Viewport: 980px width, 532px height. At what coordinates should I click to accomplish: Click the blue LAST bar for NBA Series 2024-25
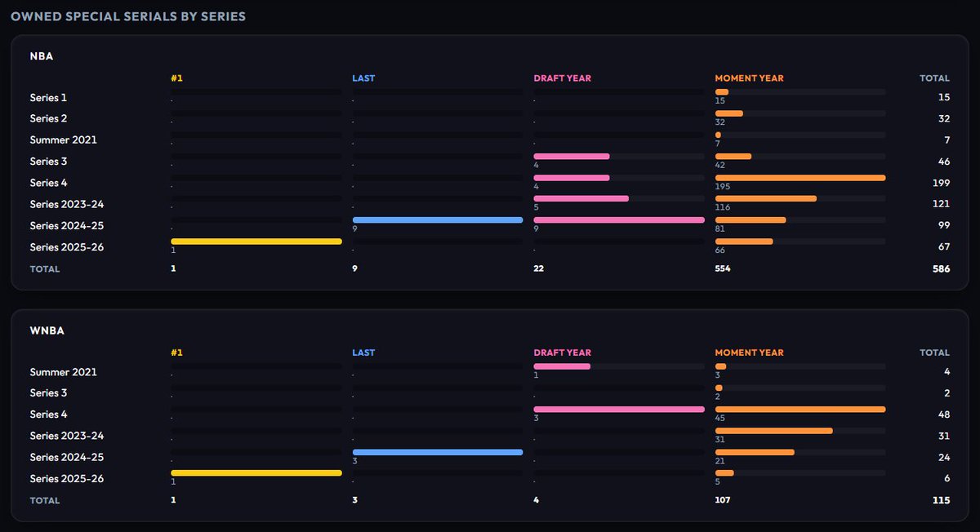438,220
